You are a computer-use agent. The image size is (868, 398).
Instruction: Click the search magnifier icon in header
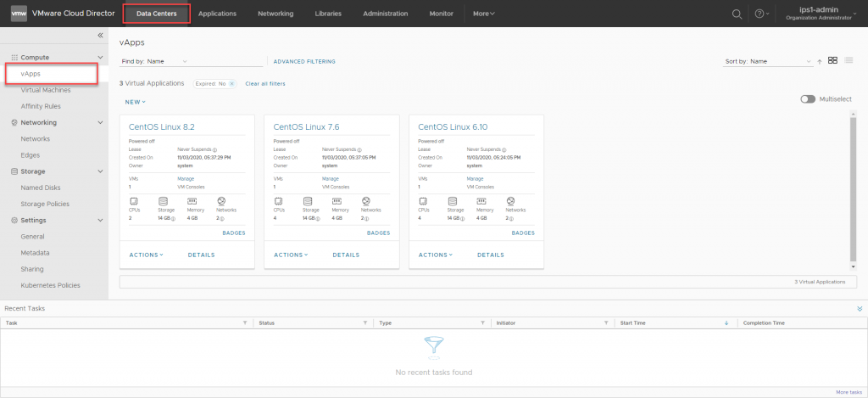737,14
